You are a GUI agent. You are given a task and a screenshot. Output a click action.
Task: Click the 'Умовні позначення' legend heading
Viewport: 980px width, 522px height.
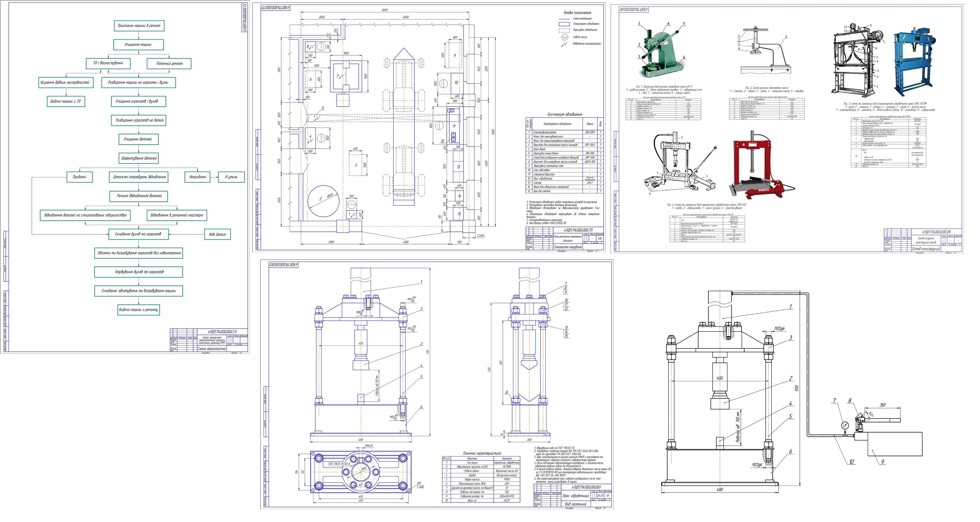577,12
